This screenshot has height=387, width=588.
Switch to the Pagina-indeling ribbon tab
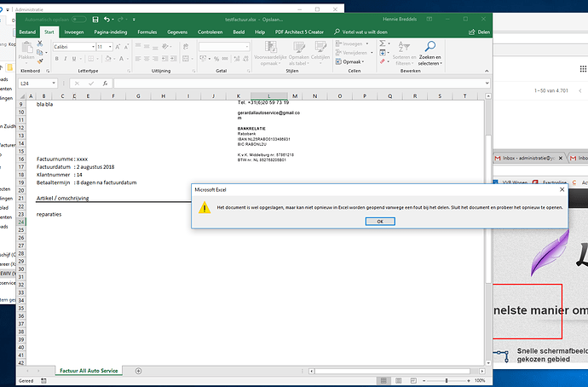point(111,32)
